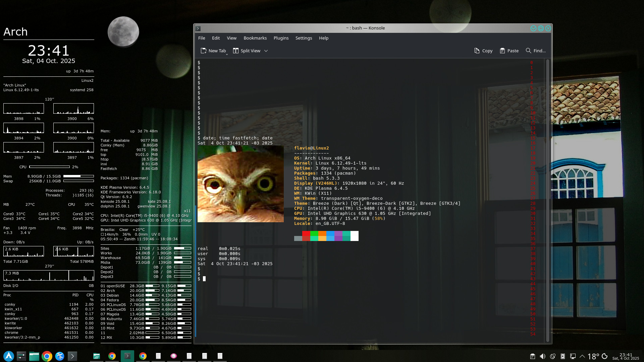644x362 pixels.
Task: Expand the hidden system tray icons
Action: point(582,356)
